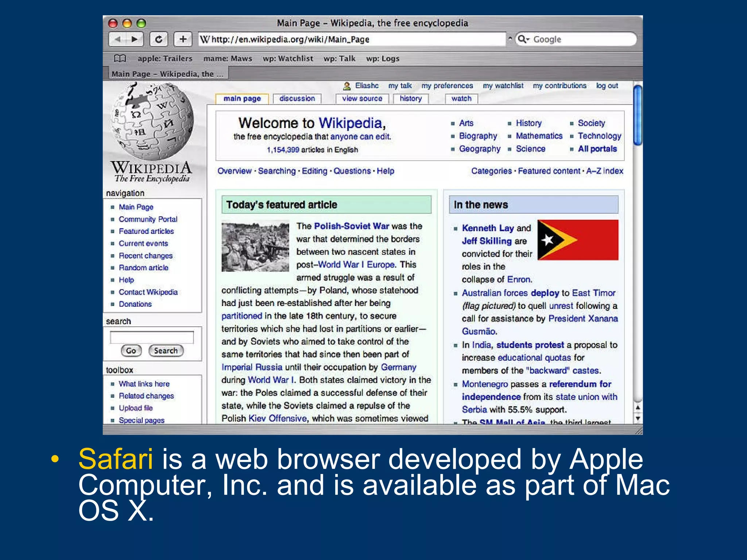Open the wp: Watchlist bookmark
This screenshot has width=747, height=560.
[288, 58]
